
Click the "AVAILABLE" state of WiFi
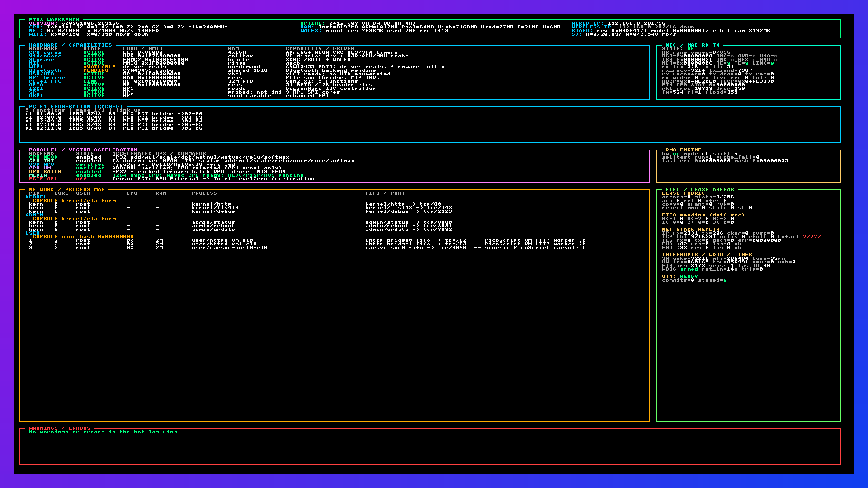[x=99, y=67]
